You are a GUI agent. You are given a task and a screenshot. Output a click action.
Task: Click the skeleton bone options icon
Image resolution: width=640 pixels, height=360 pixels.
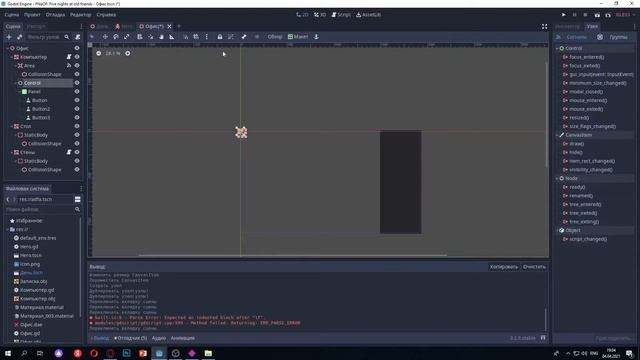pyautogui.click(x=244, y=37)
